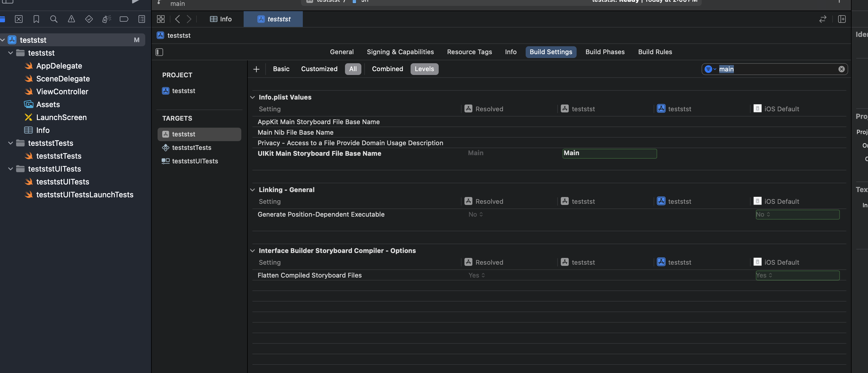Open the search filter options icon

pos(710,69)
